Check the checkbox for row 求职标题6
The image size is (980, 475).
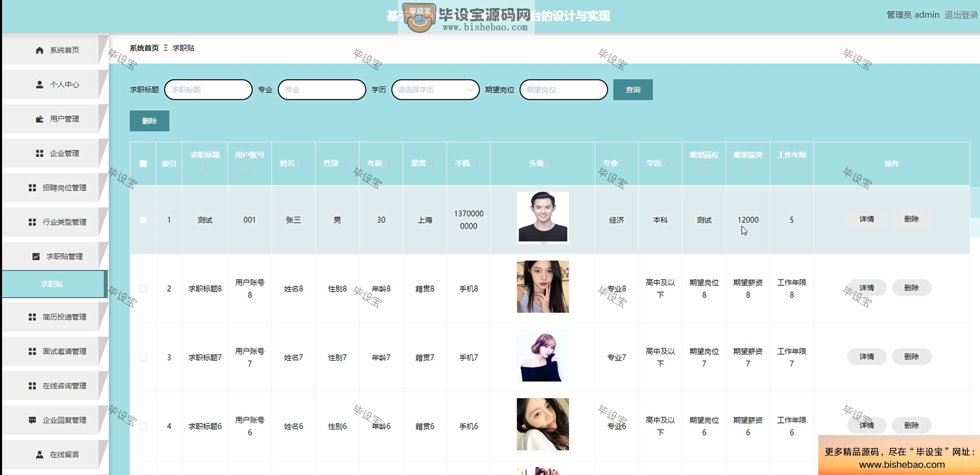tap(143, 426)
